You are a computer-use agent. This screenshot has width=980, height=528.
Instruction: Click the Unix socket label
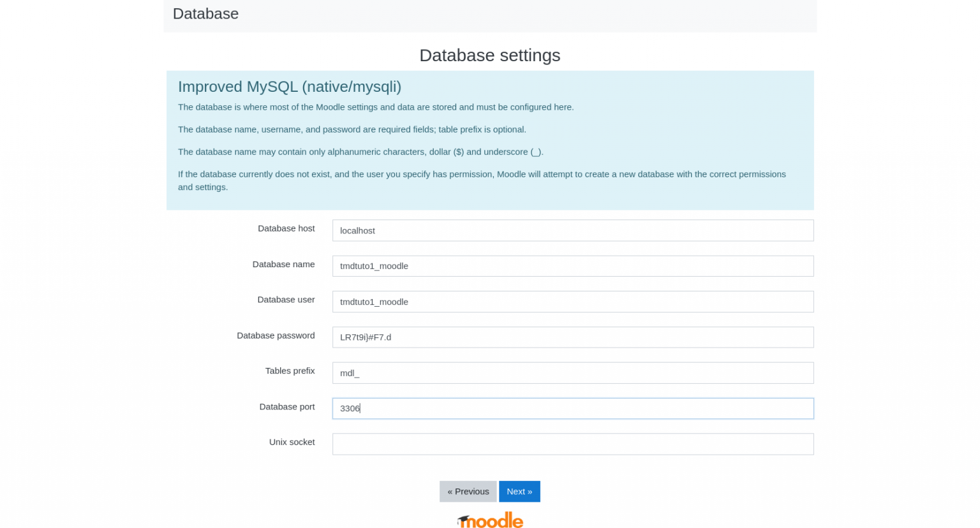tap(292, 442)
